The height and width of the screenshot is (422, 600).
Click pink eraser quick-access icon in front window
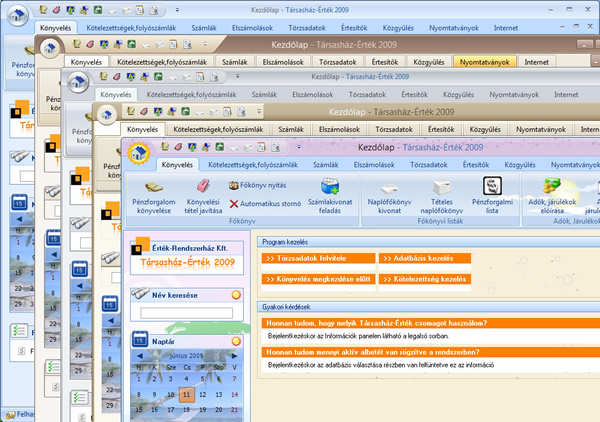(x=178, y=147)
